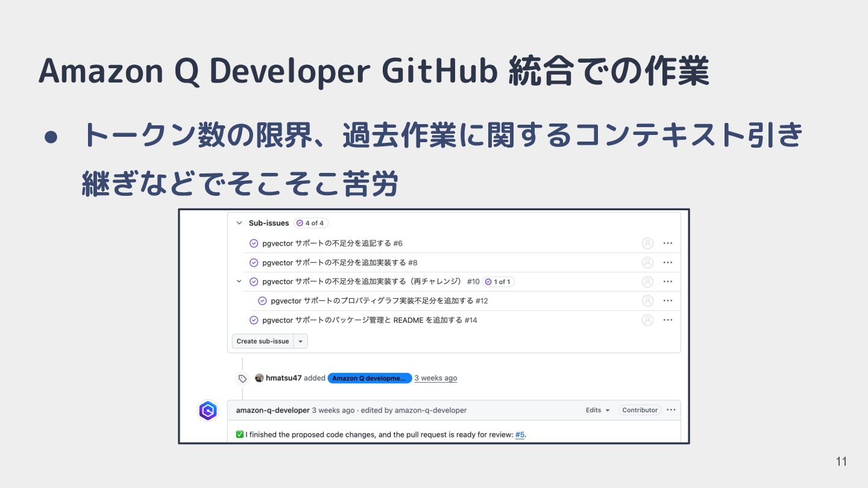Click assignee icon for issue #8
Screen dimensions: 868x488
coord(647,263)
